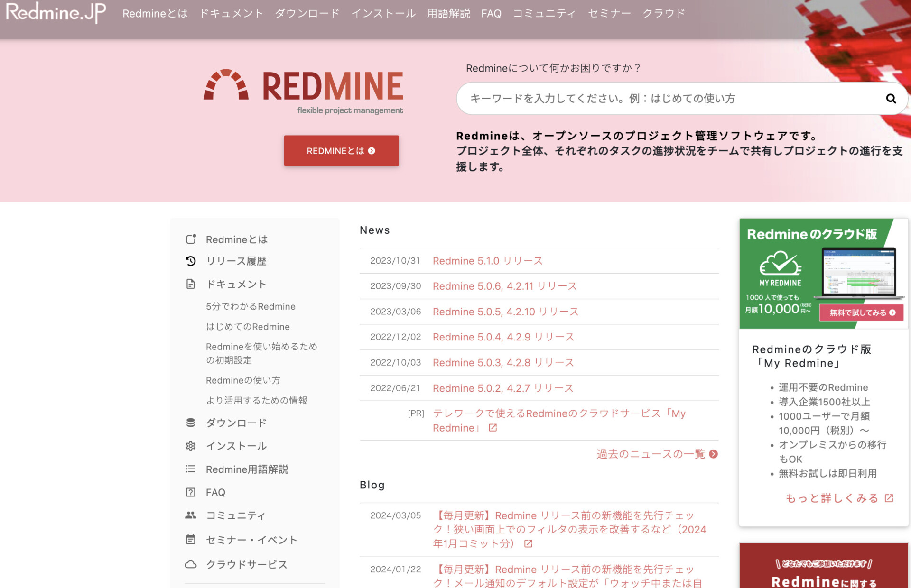
Task: Click external link icon after My Redmine PR
Action: [493, 428]
